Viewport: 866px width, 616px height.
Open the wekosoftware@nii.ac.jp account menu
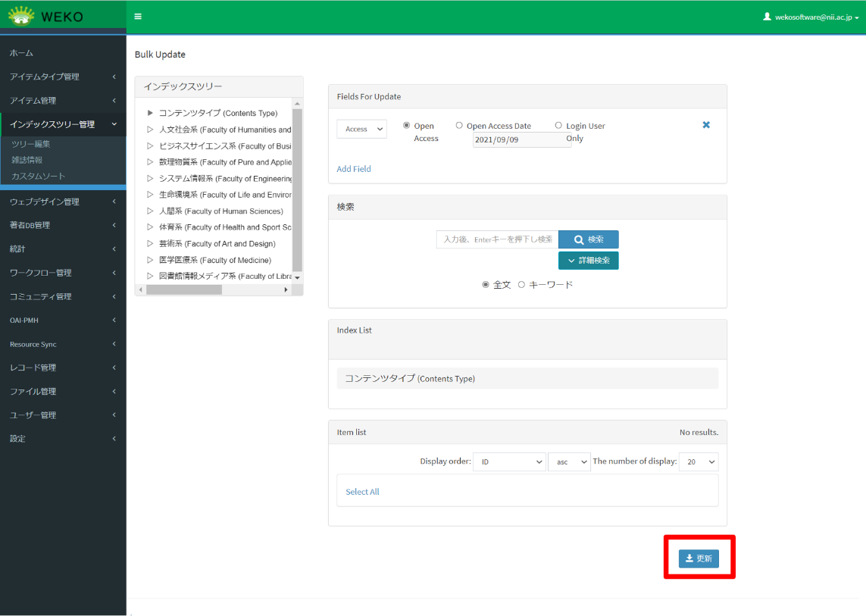[x=810, y=15]
